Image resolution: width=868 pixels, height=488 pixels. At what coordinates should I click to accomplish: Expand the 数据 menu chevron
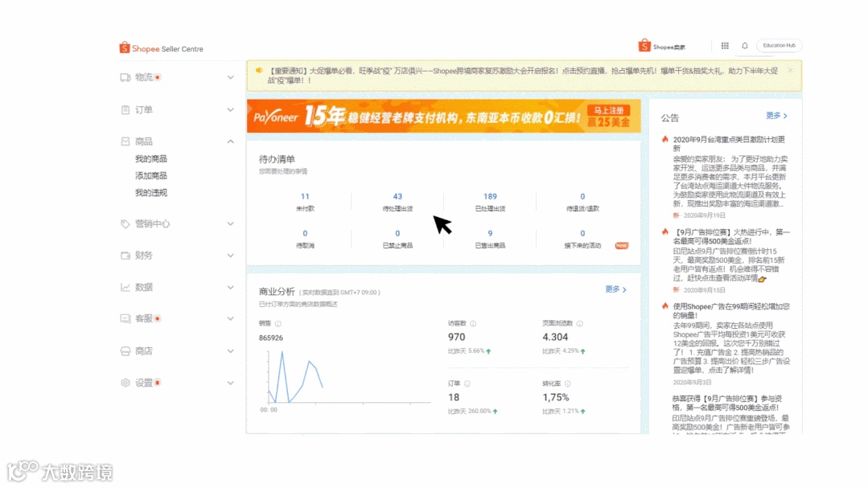pyautogui.click(x=230, y=287)
